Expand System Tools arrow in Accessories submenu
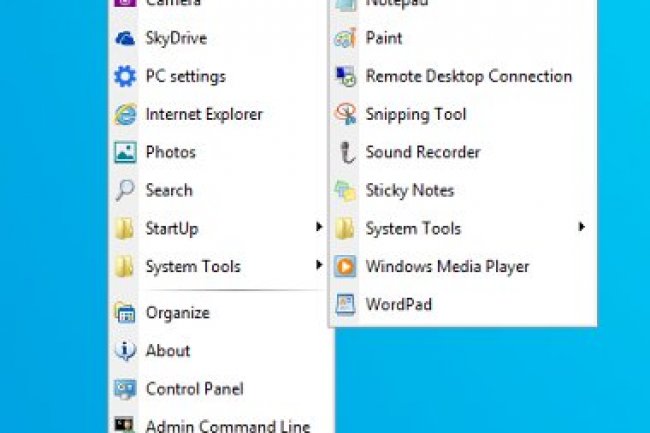Image resolution: width=650 pixels, height=433 pixels. tap(581, 228)
